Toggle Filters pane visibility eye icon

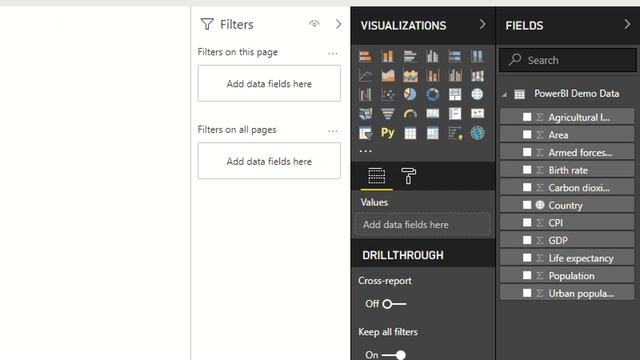point(314,24)
